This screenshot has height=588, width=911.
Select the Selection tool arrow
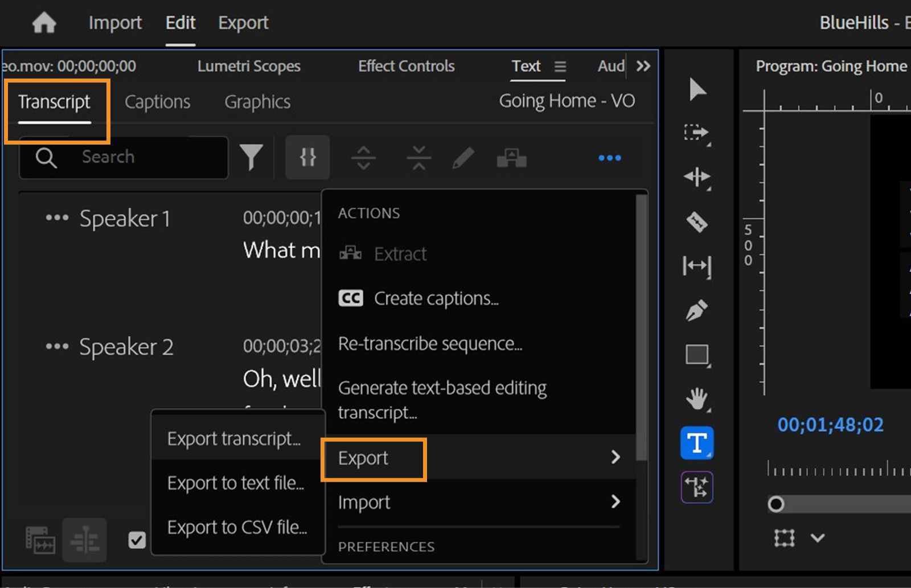[697, 89]
